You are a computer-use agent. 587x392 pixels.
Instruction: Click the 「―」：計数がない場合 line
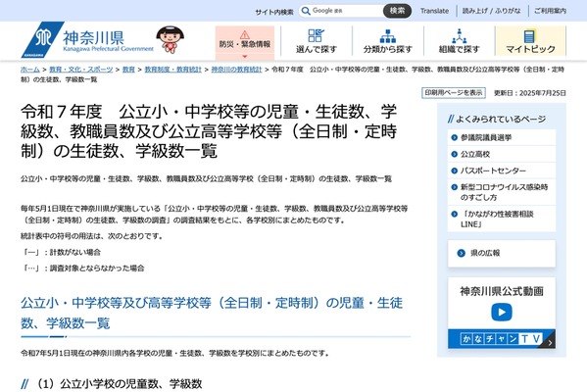(x=61, y=252)
